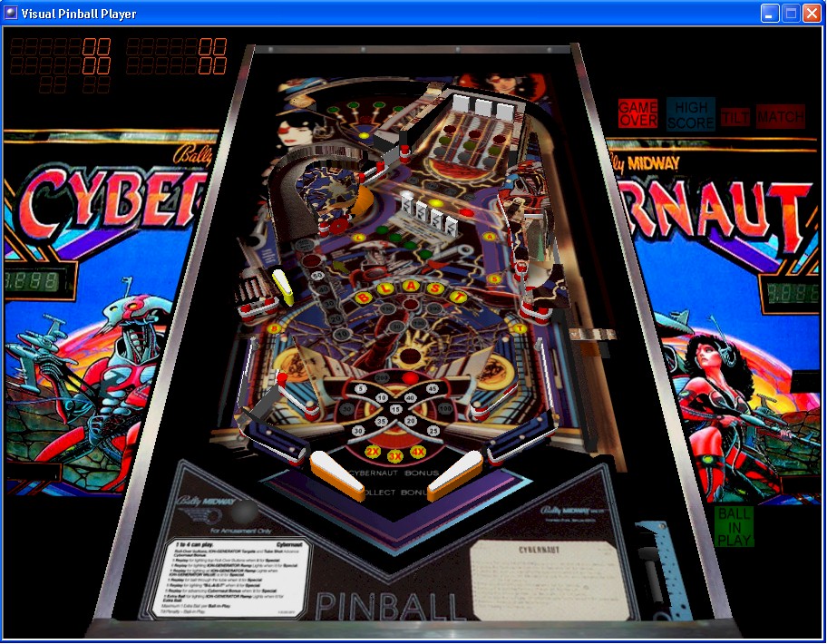Click the dark ball on the apron

(243, 511)
